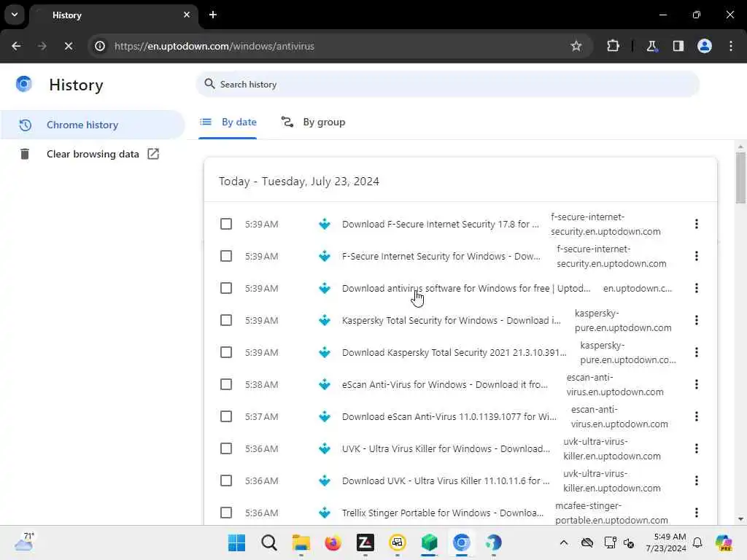Viewport: 747px width, 560px height.
Task: Check the Kaspersky Total Security for Windows entry
Action: point(226,320)
